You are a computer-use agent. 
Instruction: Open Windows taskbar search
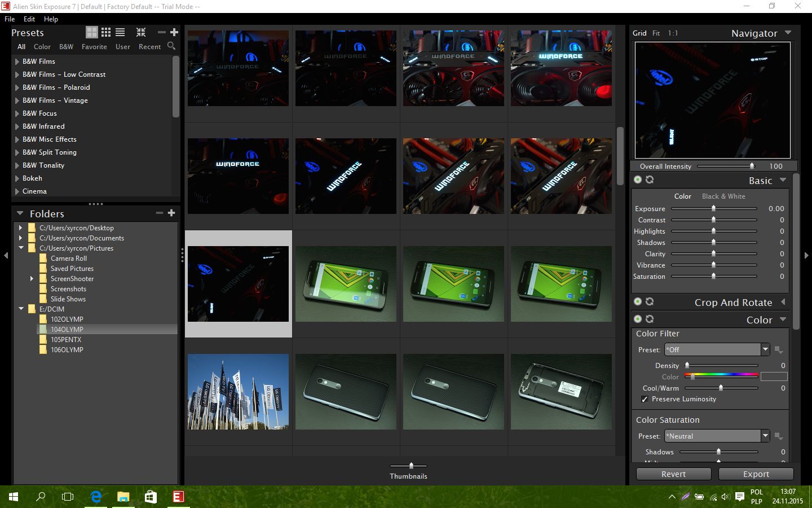(x=41, y=497)
